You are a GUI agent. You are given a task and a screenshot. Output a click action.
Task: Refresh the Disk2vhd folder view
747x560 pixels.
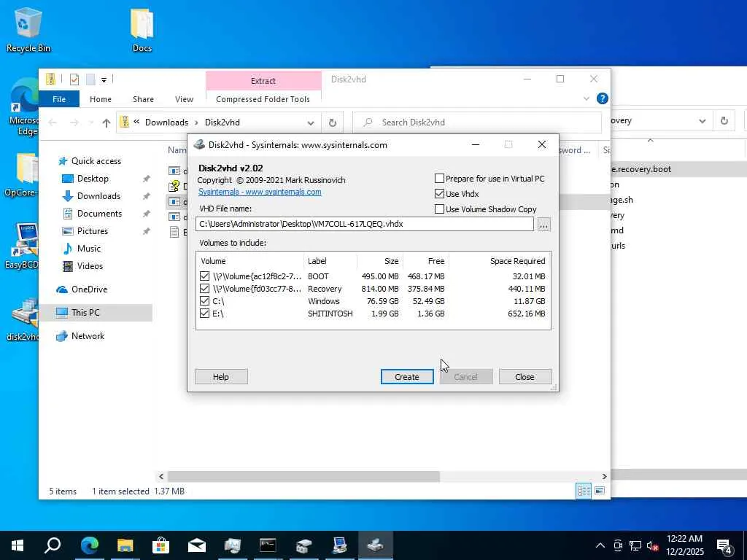[x=333, y=122]
